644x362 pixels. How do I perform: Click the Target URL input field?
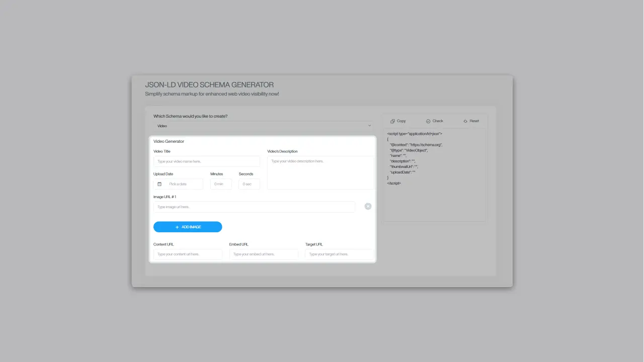tap(339, 254)
